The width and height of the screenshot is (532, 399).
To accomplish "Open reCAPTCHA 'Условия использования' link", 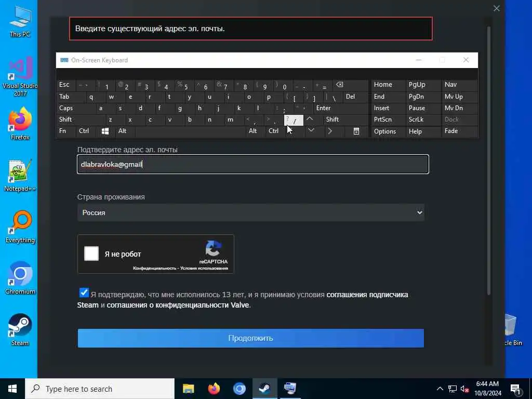I will coord(204,269).
